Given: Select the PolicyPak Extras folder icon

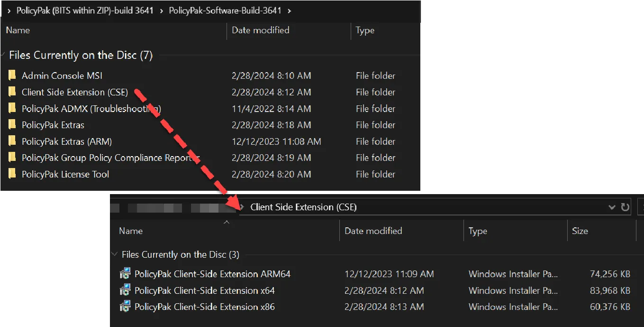Looking at the screenshot, I should pos(12,125).
